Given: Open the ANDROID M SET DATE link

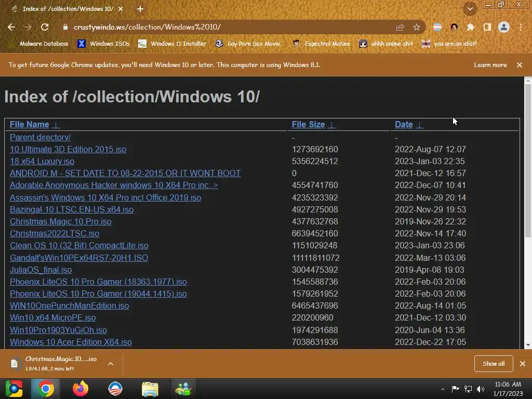Looking at the screenshot, I should (x=125, y=173).
